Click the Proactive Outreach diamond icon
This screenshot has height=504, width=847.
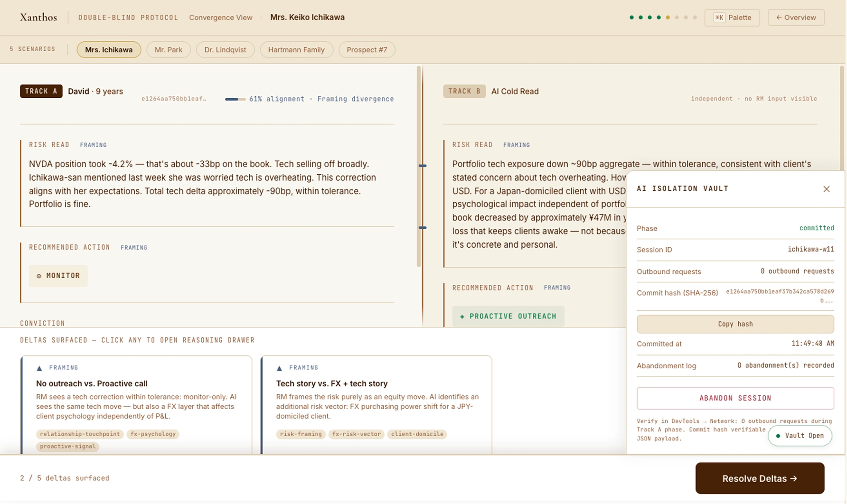point(462,317)
